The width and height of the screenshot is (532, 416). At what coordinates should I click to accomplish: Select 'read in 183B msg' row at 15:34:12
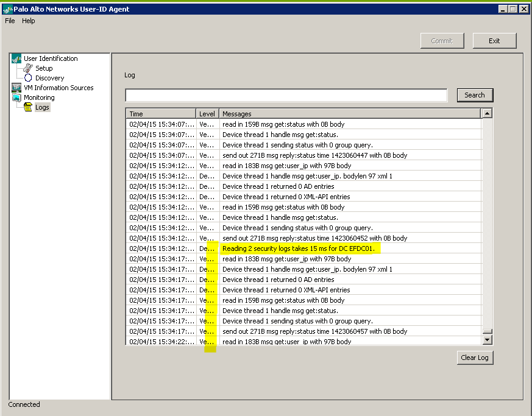(303, 166)
